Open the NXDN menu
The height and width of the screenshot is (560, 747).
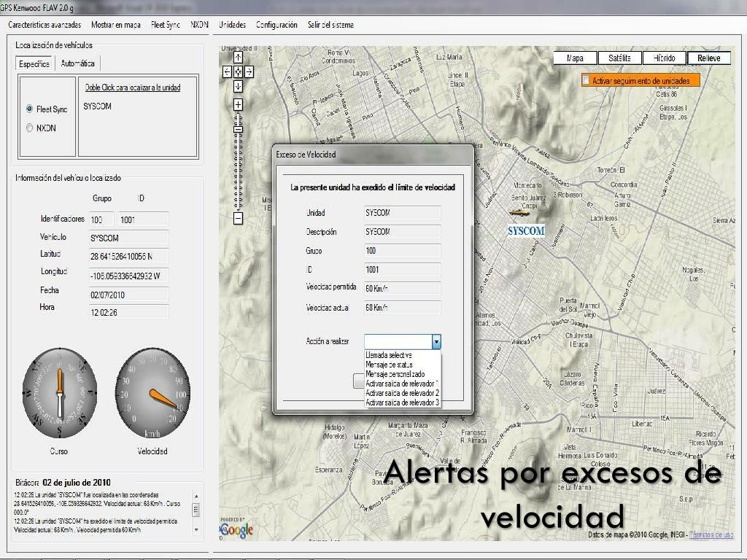[x=199, y=25]
